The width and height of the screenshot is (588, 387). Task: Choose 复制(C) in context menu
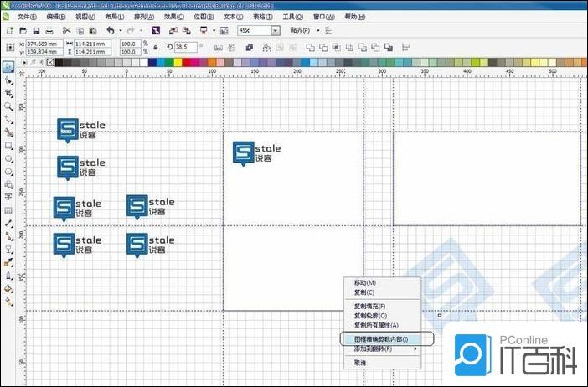[x=382, y=292]
